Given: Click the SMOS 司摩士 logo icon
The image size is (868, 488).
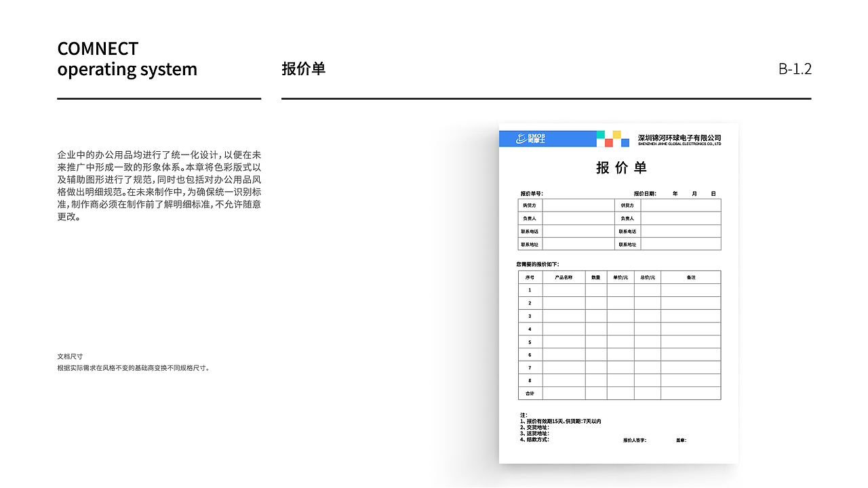Looking at the screenshot, I should (x=521, y=138).
